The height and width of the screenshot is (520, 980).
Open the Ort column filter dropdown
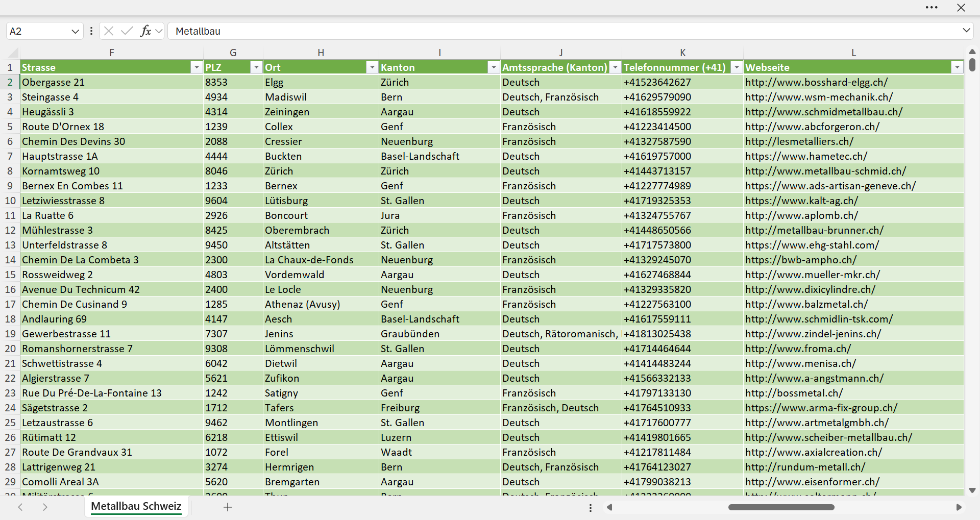point(372,67)
